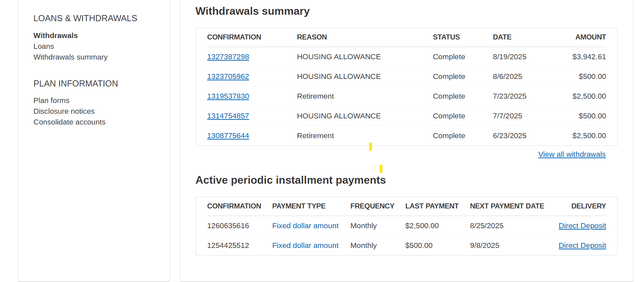Open withdrawal confirmation 1308775644
Screen dimensions: 644x282
click(x=228, y=136)
